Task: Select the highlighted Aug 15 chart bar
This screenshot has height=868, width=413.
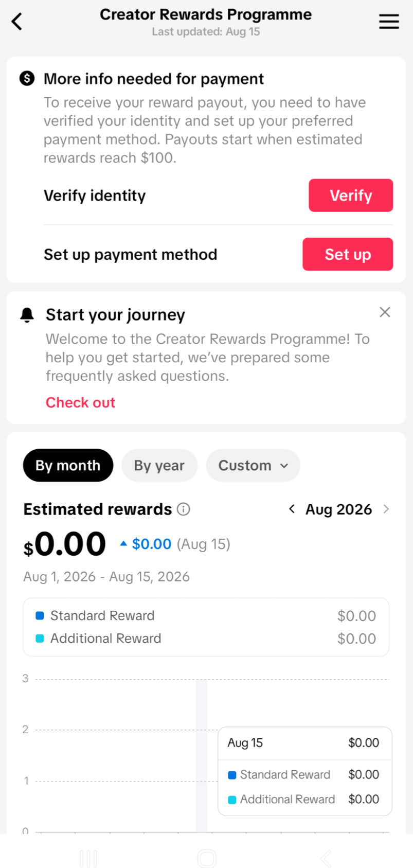Action: click(x=202, y=755)
